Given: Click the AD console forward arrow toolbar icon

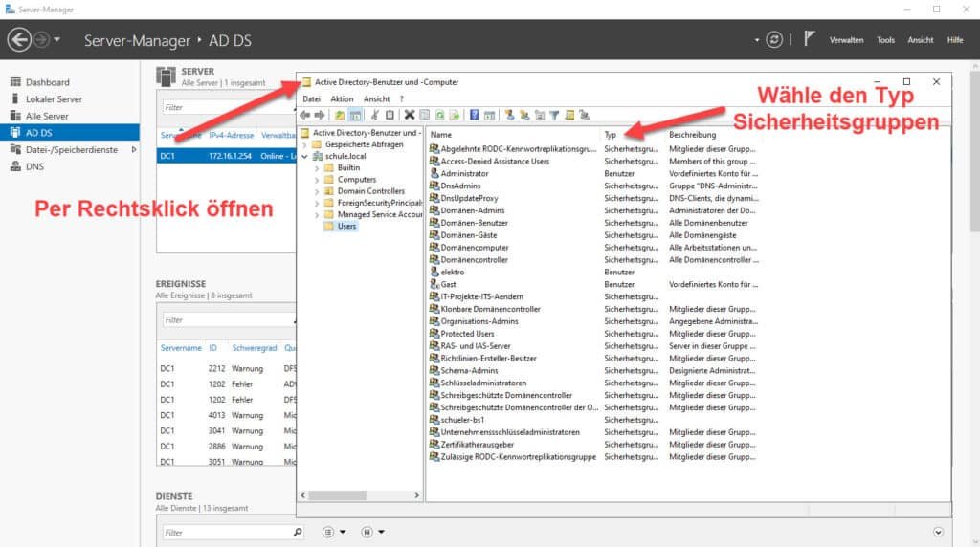Looking at the screenshot, I should 320,115.
